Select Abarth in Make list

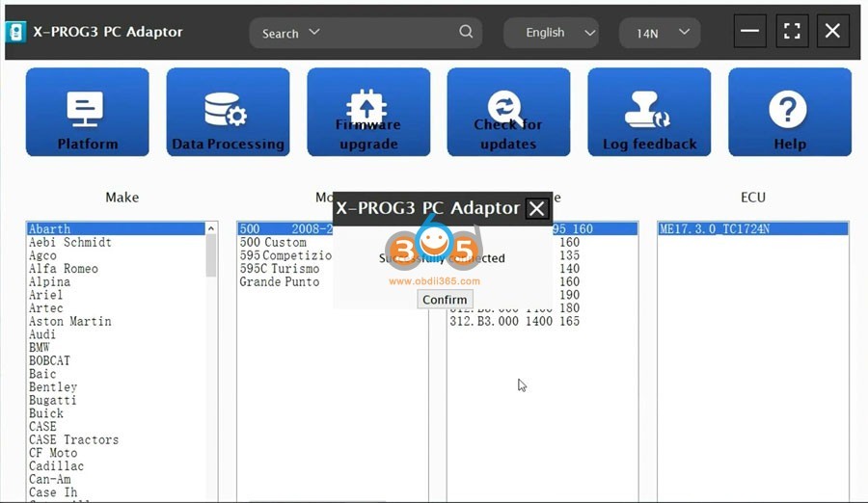116,228
